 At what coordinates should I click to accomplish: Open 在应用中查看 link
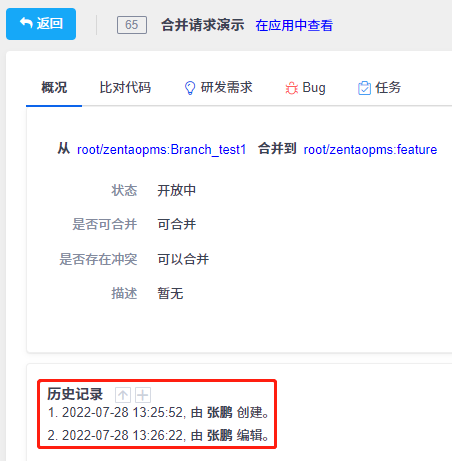click(294, 25)
